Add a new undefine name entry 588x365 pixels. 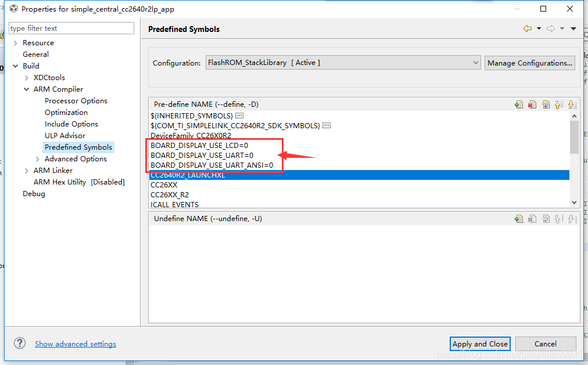tap(519, 219)
